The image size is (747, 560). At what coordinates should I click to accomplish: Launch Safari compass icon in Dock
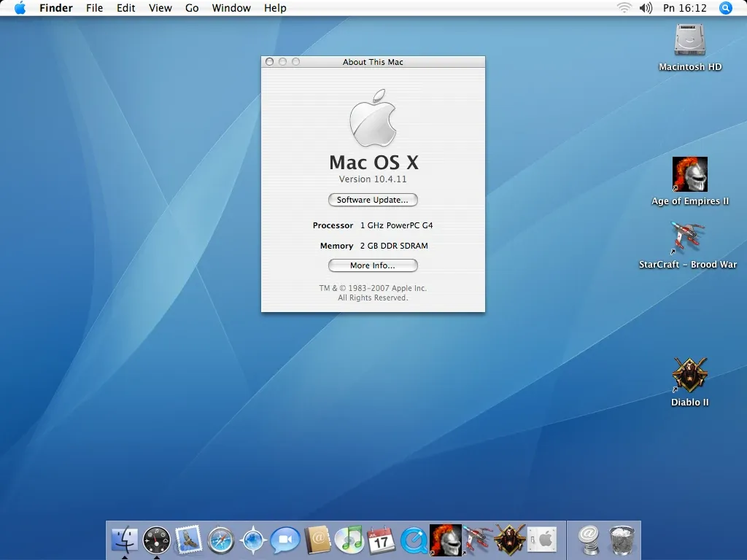pos(221,540)
